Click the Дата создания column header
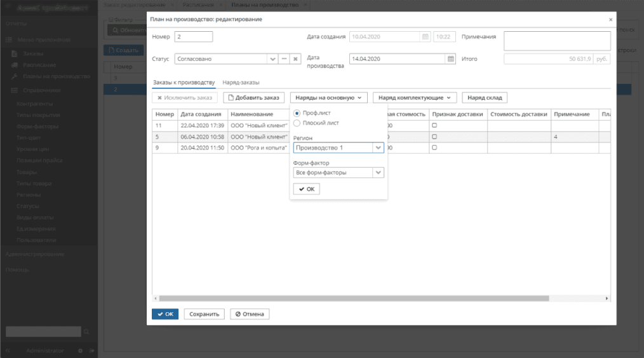 point(201,114)
